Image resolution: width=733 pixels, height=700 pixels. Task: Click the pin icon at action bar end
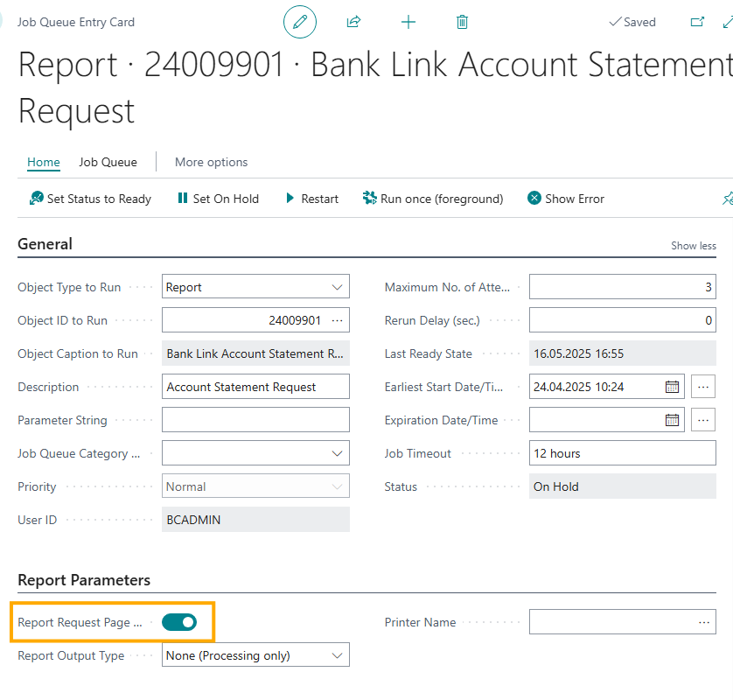[728, 199]
